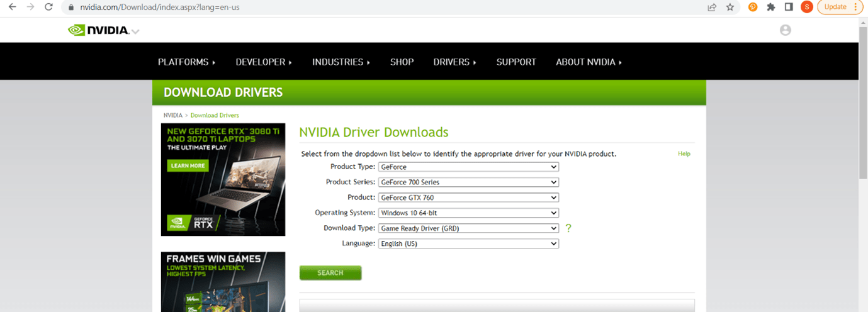Click the NVIDIA Driver Downloads heading
The image size is (868, 312).
pyautogui.click(x=374, y=132)
